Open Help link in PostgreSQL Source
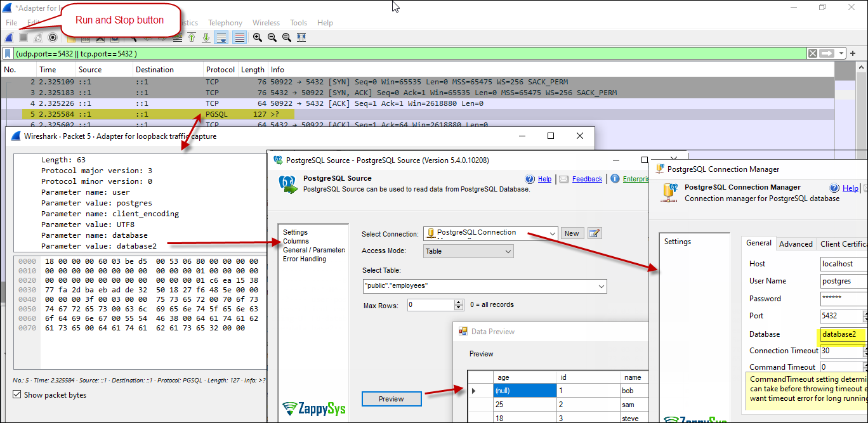Image resolution: width=868 pixels, height=423 pixels. click(x=544, y=179)
